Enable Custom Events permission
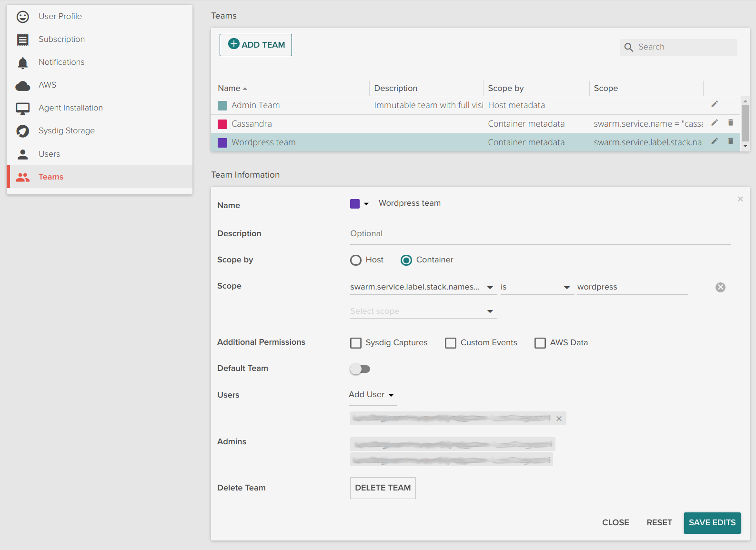 [451, 343]
